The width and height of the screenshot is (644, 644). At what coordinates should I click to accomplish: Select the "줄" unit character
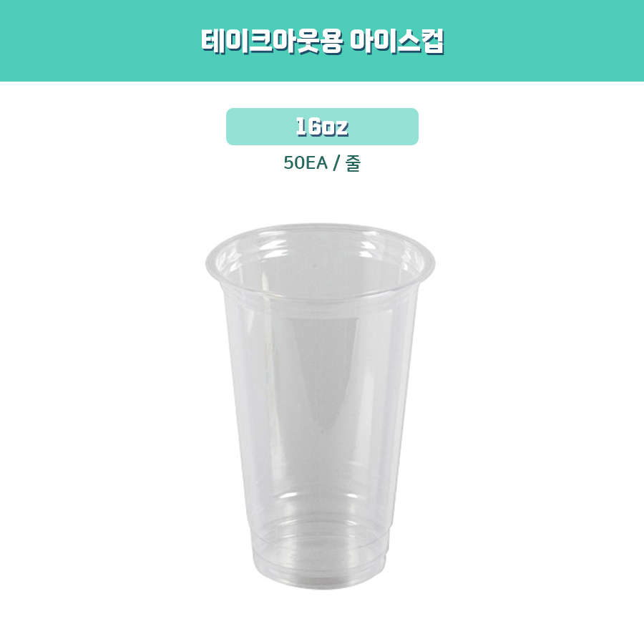(x=353, y=162)
